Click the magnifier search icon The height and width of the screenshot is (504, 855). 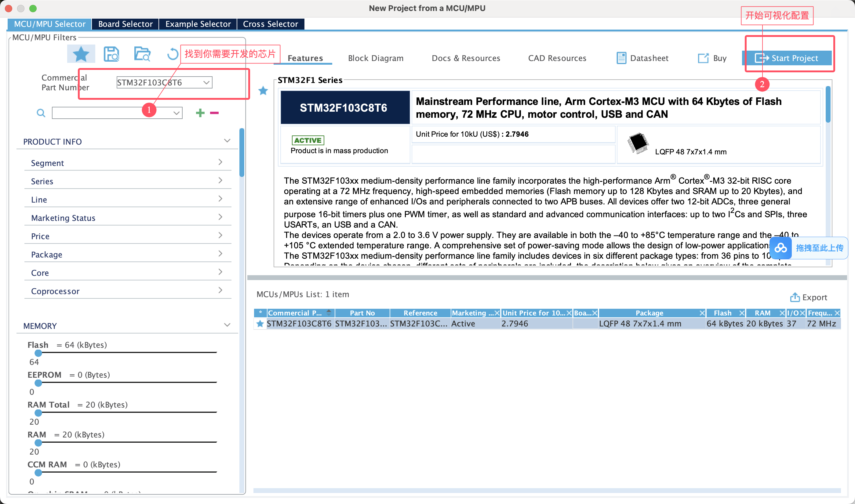coord(41,113)
